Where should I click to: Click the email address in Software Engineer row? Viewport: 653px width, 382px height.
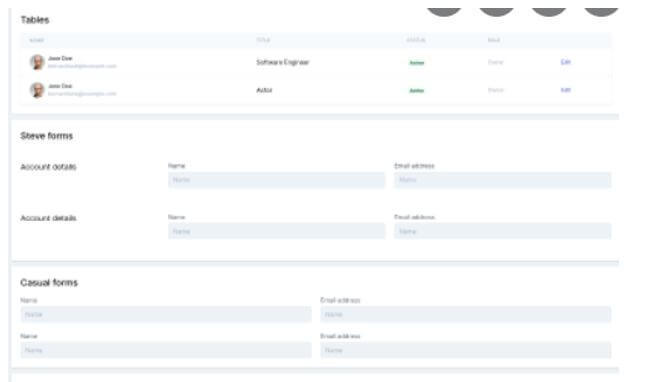pyautogui.click(x=82, y=66)
